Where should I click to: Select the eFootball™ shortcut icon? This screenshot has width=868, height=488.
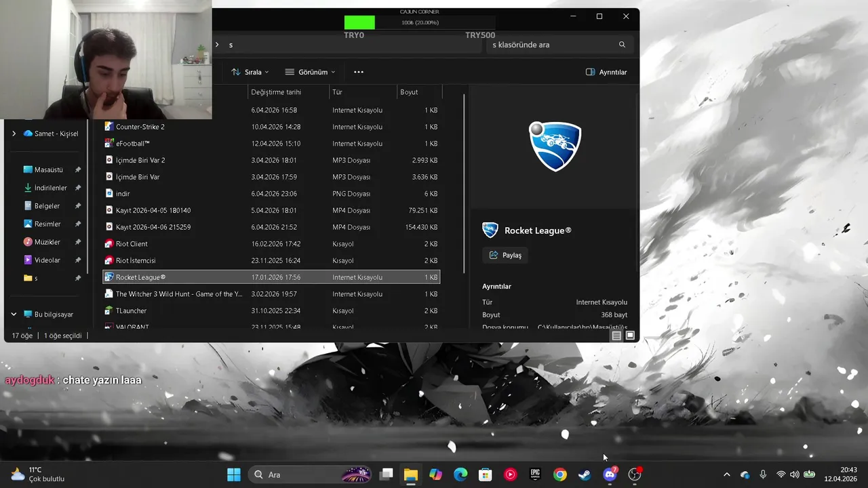click(x=109, y=144)
